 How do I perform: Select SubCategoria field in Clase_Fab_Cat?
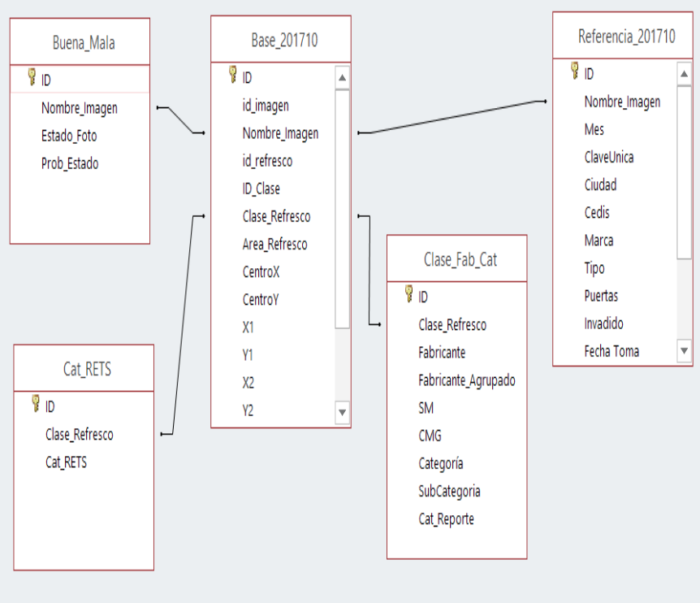tap(449, 492)
